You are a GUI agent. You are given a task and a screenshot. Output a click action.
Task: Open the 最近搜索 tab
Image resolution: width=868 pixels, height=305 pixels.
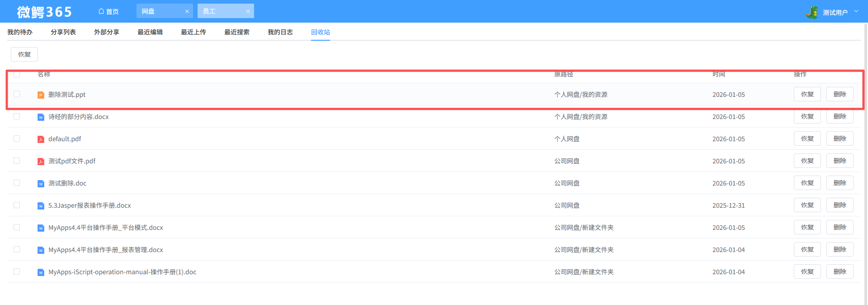tap(237, 32)
